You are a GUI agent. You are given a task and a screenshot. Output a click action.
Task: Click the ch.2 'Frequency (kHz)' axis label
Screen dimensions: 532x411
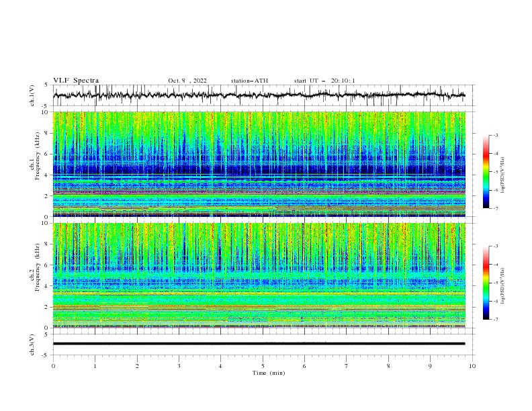[38, 267]
